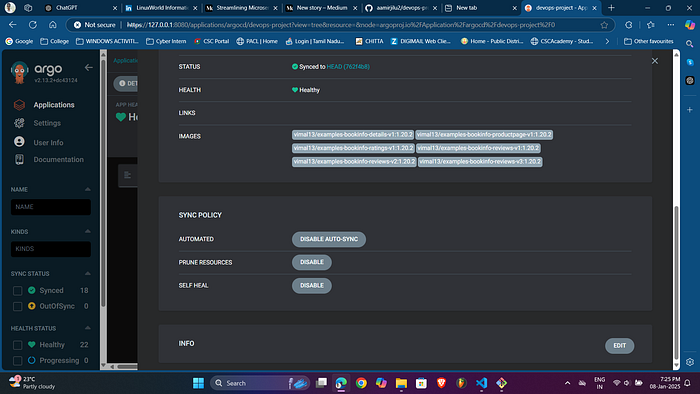The image size is (700, 394).
Task: Show hidden system tray icons
Action: [x=567, y=383]
